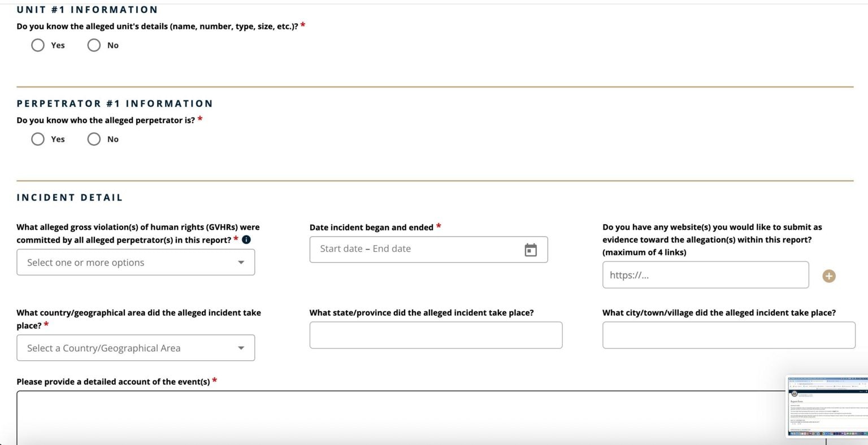The height and width of the screenshot is (445, 868).
Task: Click the arrow on the Country dropdown
Action: [x=241, y=348]
